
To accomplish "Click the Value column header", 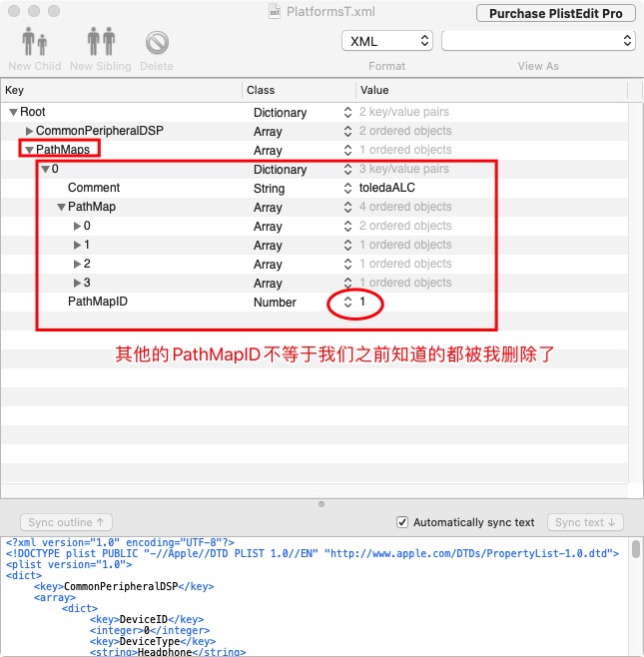I will (491, 90).
